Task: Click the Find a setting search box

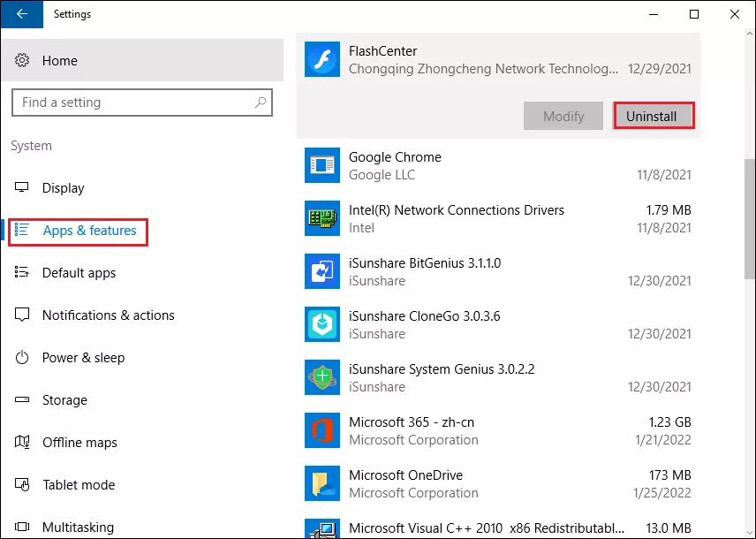Action: point(142,102)
